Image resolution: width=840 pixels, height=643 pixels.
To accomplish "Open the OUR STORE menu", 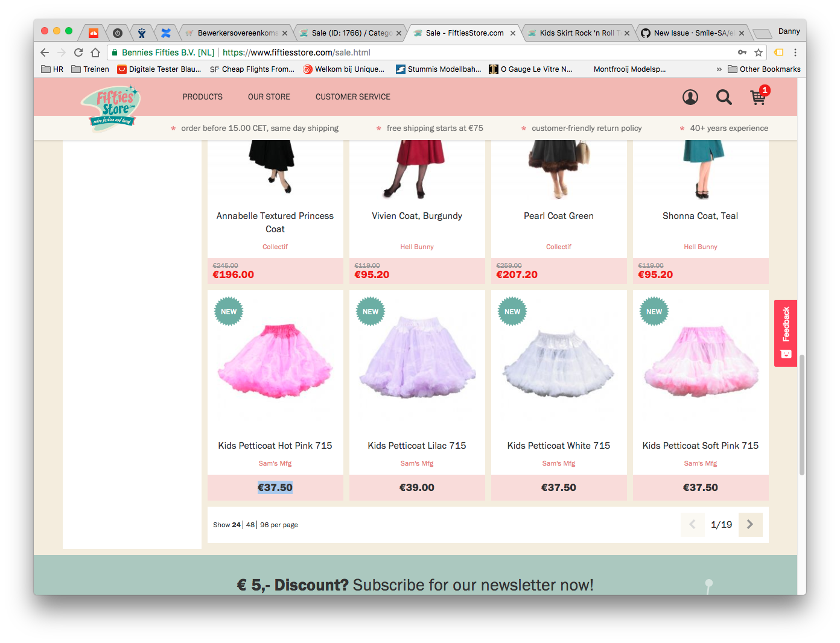I will (x=269, y=97).
